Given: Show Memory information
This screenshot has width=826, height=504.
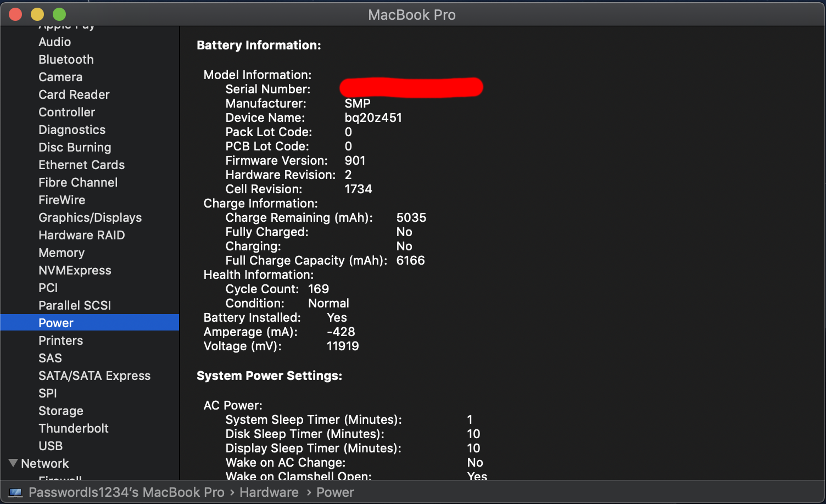Looking at the screenshot, I should (x=62, y=253).
